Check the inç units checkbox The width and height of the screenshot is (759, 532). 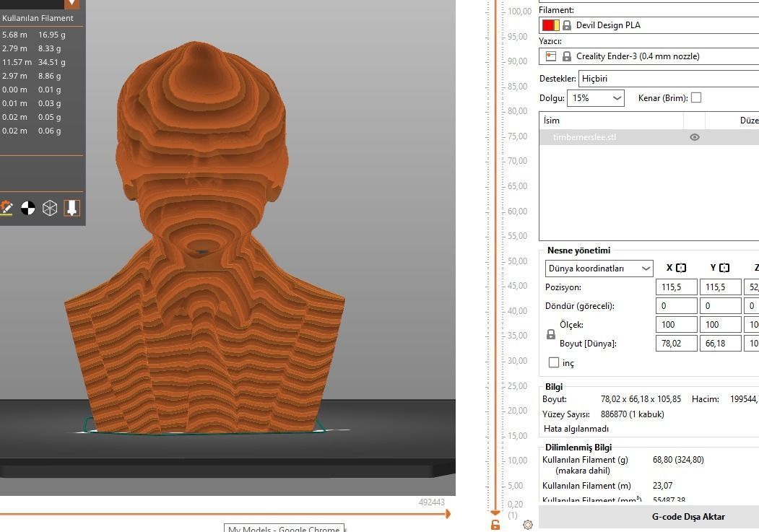554,362
